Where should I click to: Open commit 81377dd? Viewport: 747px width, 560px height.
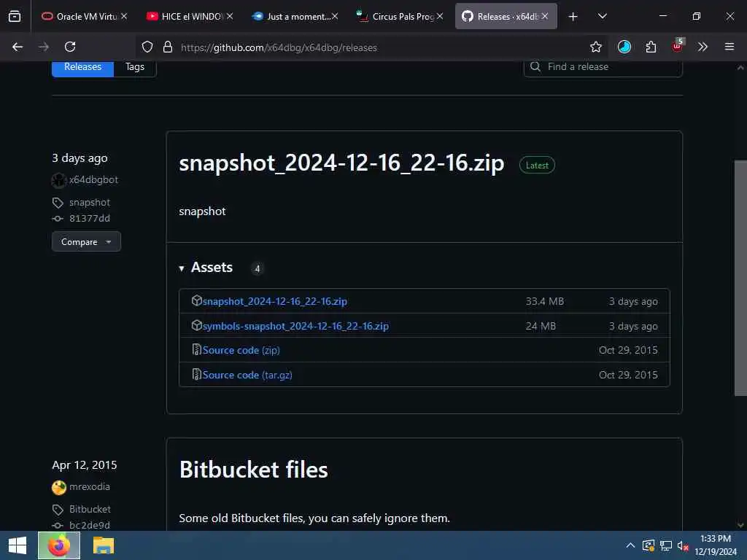pyautogui.click(x=90, y=218)
